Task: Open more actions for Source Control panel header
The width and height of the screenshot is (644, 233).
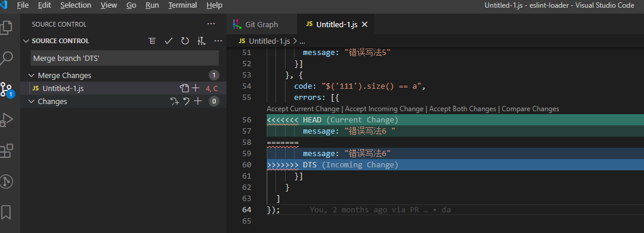Action: [211, 24]
